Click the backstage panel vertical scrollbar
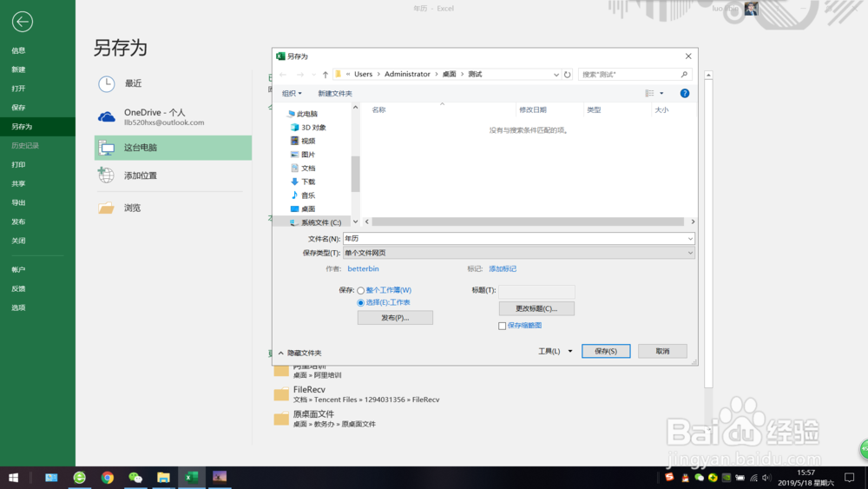Viewport: 868px width, 489px height. coord(708,233)
